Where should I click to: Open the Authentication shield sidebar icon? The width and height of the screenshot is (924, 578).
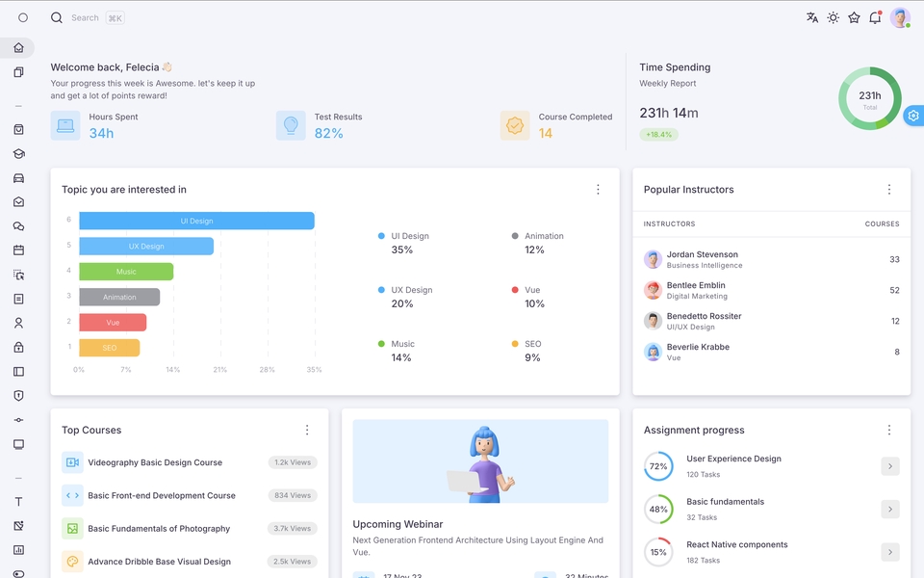pos(18,396)
